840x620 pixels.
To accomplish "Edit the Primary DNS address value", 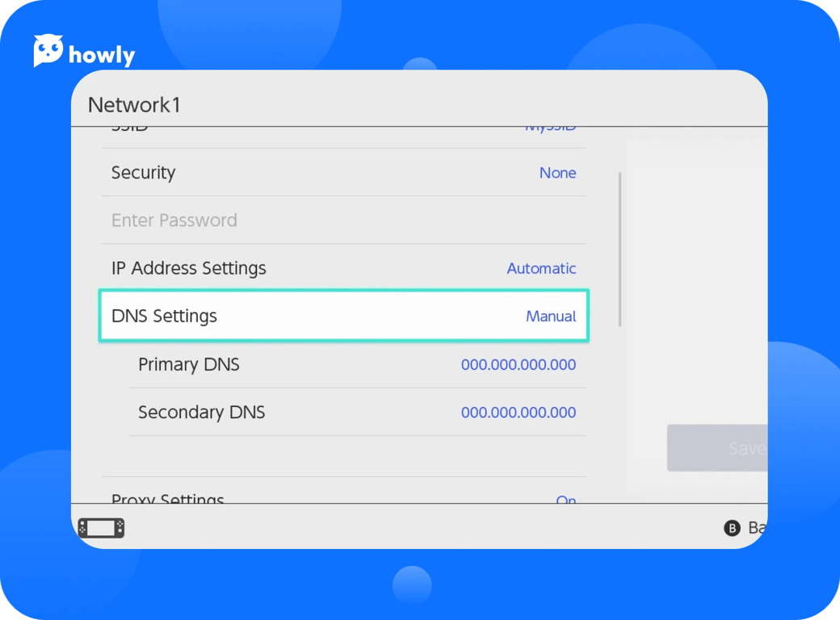I will click(x=519, y=365).
